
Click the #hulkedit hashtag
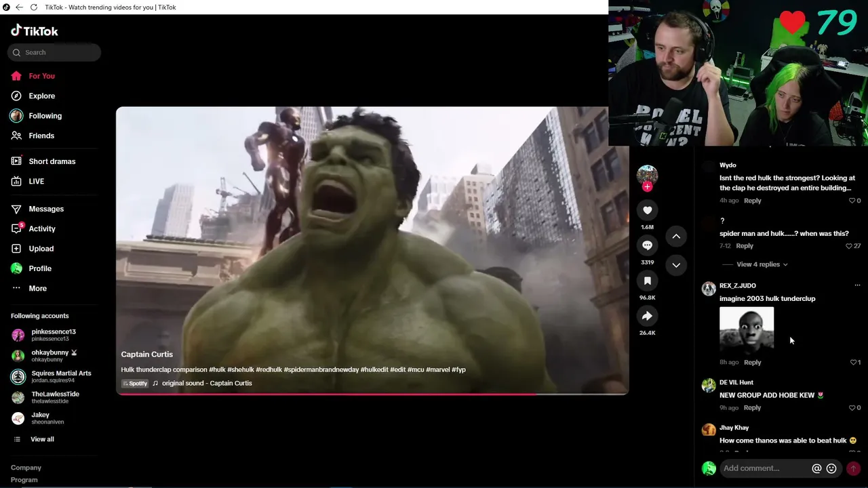click(374, 370)
